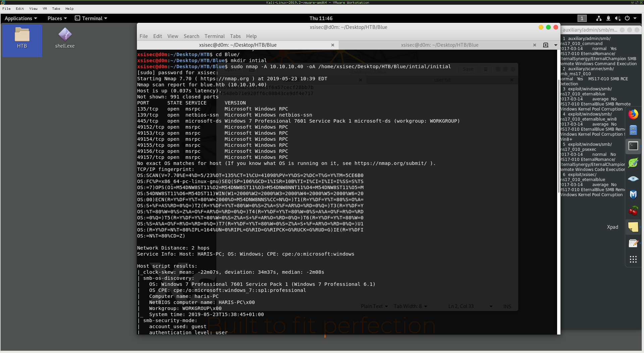This screenshot has height=353, width=644.
Task: Close the second terminal tab
Action: coord(535,45)
